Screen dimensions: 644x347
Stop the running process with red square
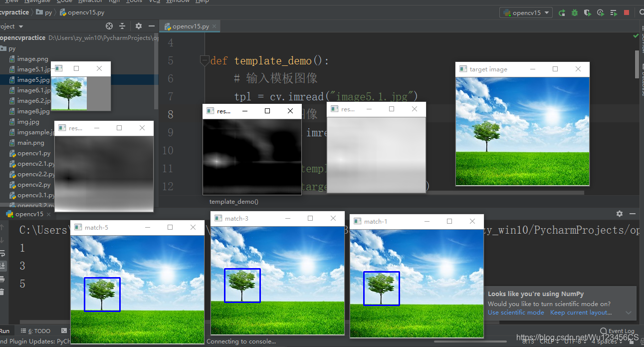click(627, 13)
